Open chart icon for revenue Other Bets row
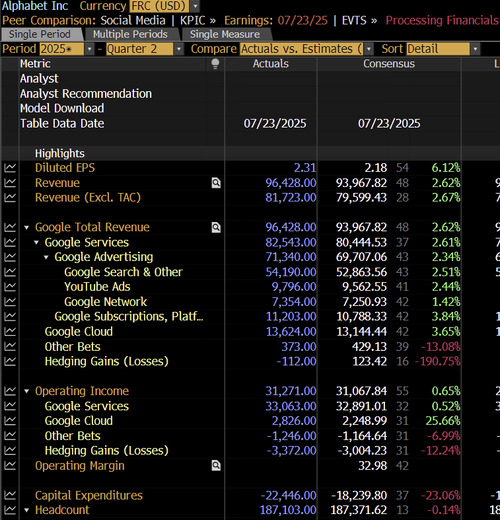 [10, 347]
